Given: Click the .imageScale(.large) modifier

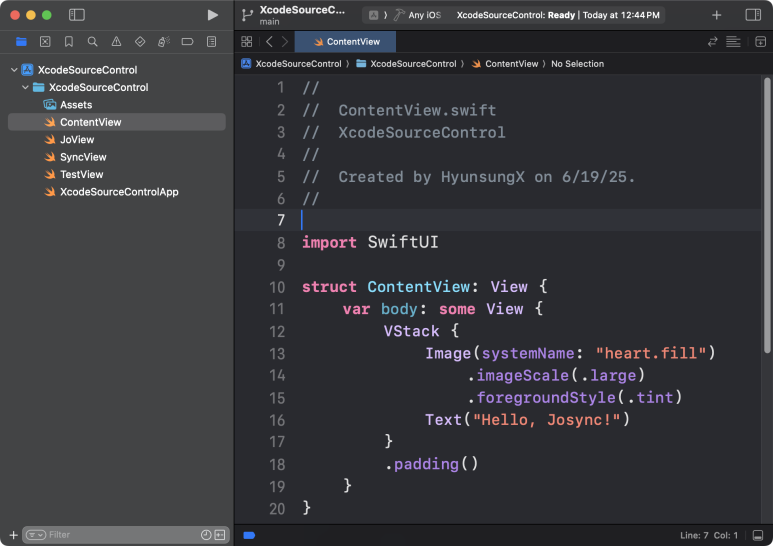Looking at the screenshot, I should 556,375.
